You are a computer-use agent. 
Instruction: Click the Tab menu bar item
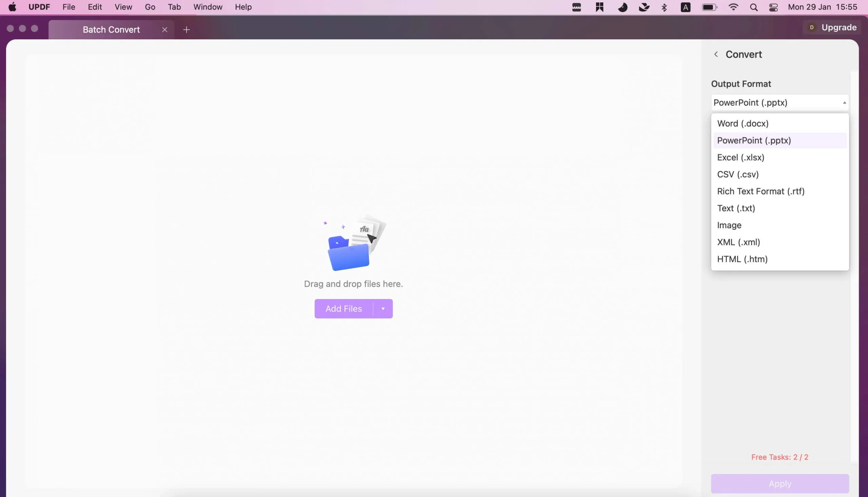coord(174,7)
